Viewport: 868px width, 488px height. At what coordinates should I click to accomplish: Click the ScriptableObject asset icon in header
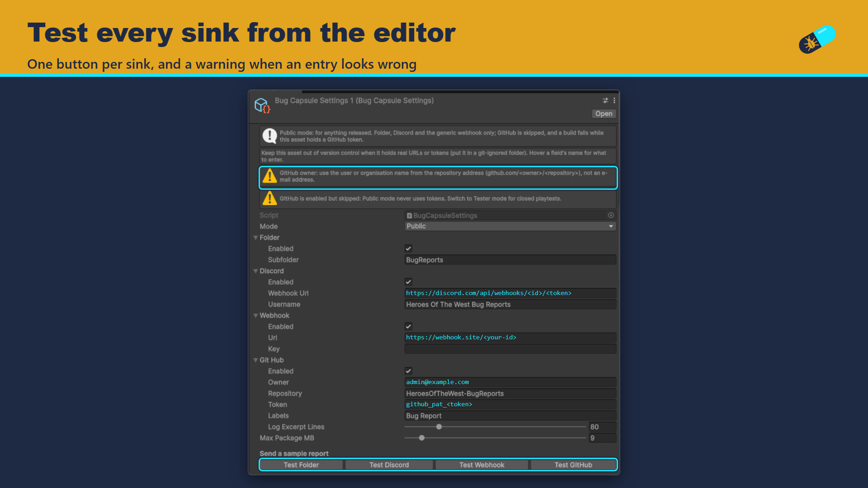point(262,106)
